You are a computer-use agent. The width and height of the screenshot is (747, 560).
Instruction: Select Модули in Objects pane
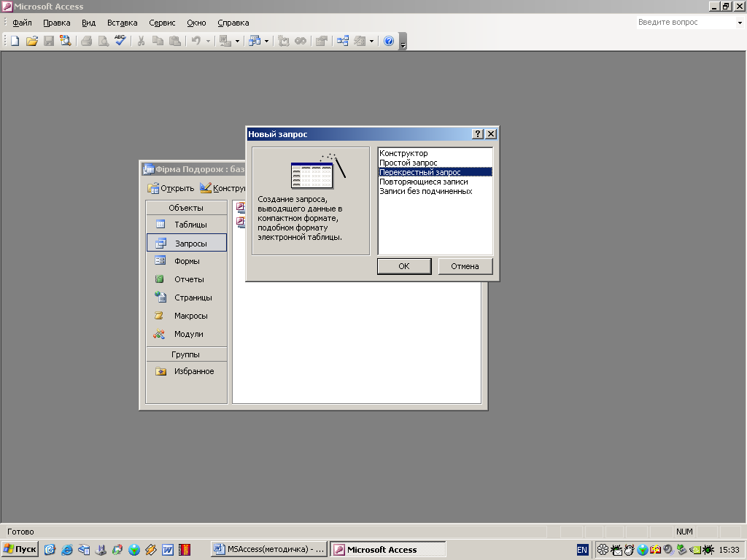[x=186, y=334]
